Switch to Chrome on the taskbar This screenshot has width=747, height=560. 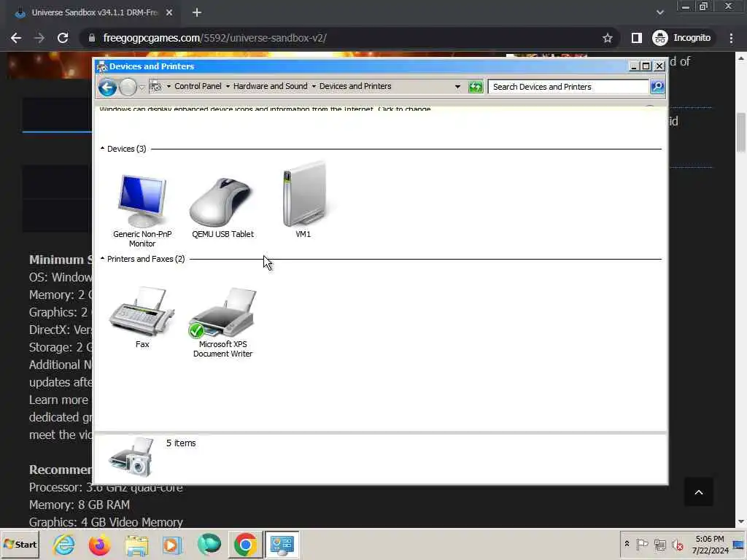click(x=245, y=544)
